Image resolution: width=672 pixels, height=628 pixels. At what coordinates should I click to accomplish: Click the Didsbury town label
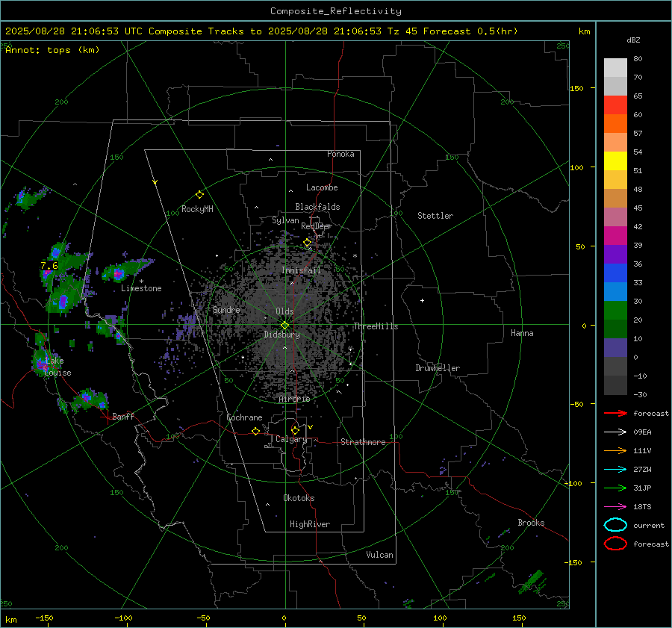point(281,335)
